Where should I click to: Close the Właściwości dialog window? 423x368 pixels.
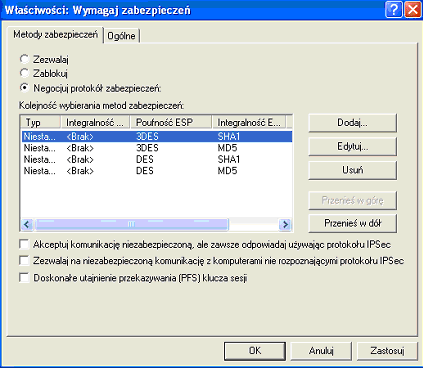click(413, 9)
